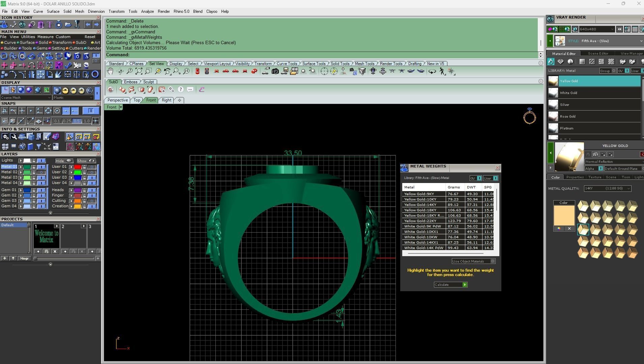Go back with Icon History left arrow
This screenshot has width=644, height=364.
88,24
